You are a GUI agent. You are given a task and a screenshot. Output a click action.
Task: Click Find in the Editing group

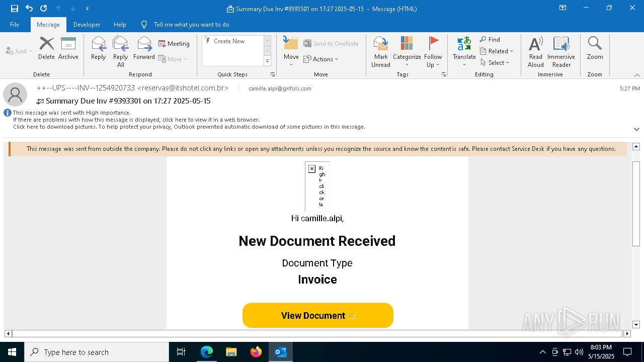[x=490, y=40]
